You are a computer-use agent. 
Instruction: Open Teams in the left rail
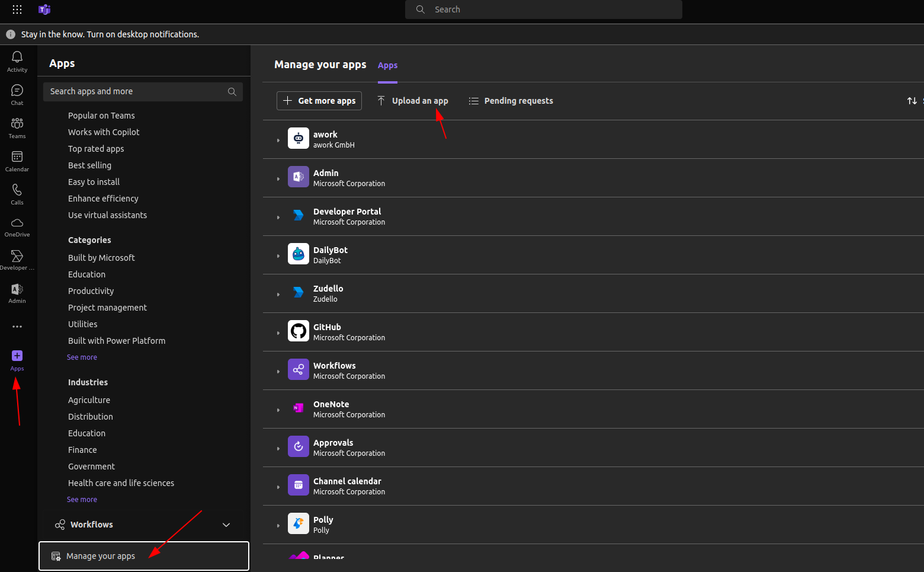pos(17,127)
